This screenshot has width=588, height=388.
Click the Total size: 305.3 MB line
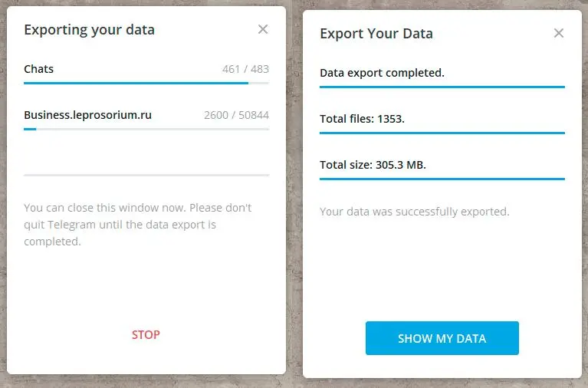pos(373,165)
